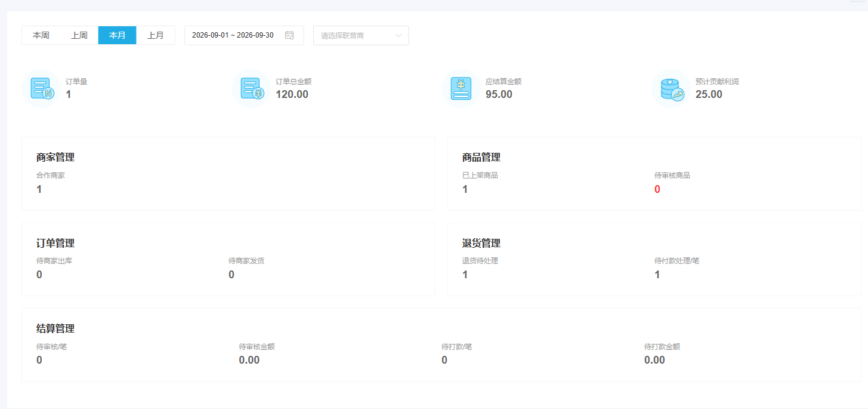
Task: Click the 预计贡献利润 value 25.00
Action: tap(709, 94)
